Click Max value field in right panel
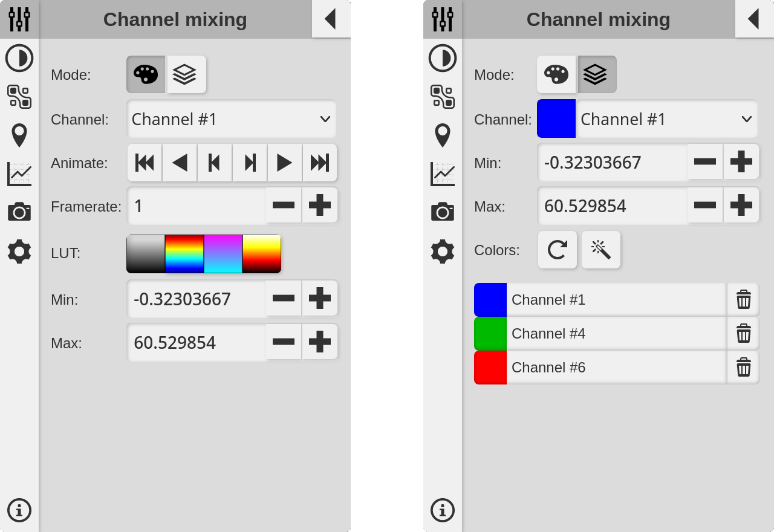The height and width of the screenshot is (532, 774). point(613,206)
